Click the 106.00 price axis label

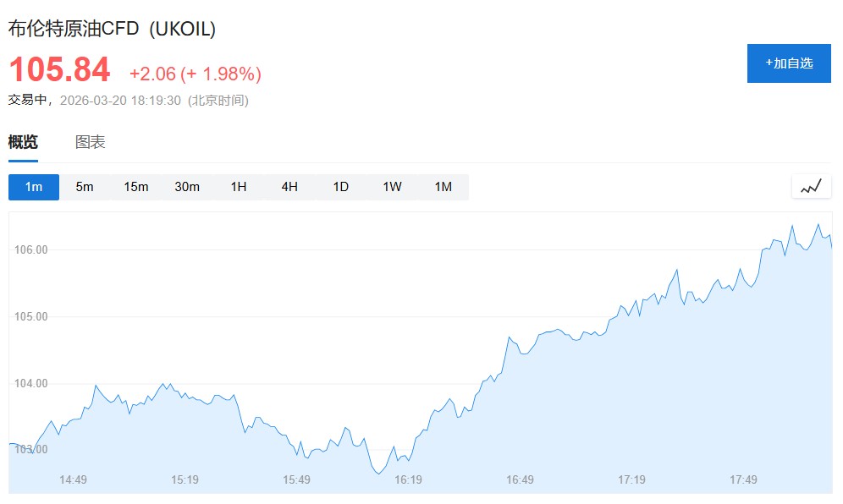pyautogui.click(x=30, y=249)
